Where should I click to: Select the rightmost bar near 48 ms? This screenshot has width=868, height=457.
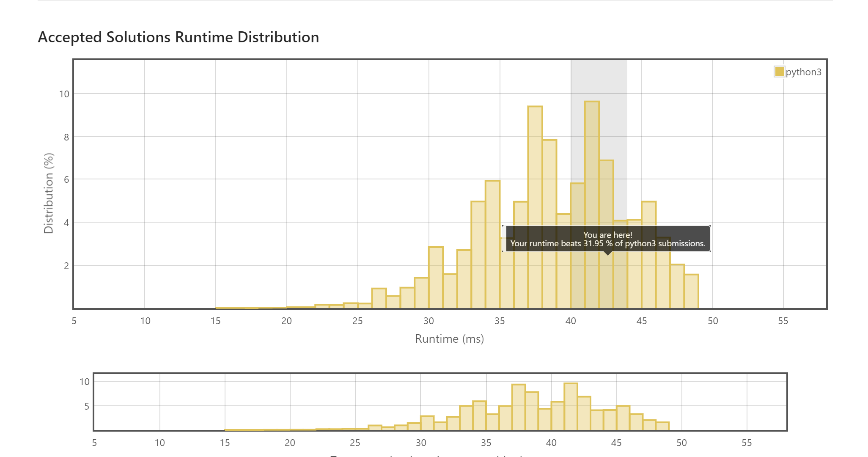click(691, 291)
